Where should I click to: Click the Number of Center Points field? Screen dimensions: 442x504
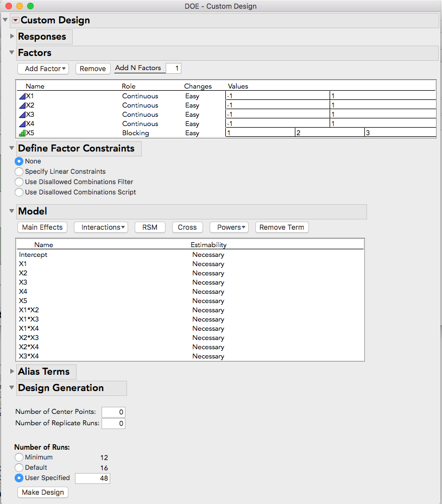click(x=113, y=412)
